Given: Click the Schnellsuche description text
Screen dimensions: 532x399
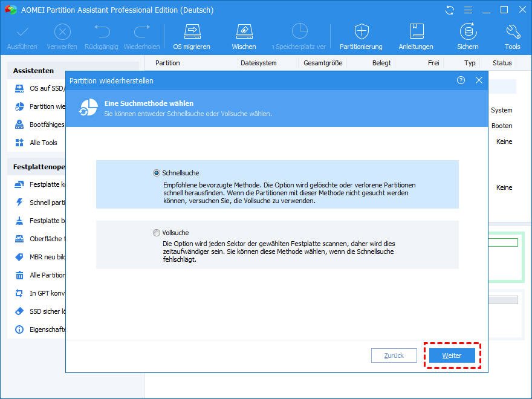Looking at the screenshot, I should (x=289, y=193).
